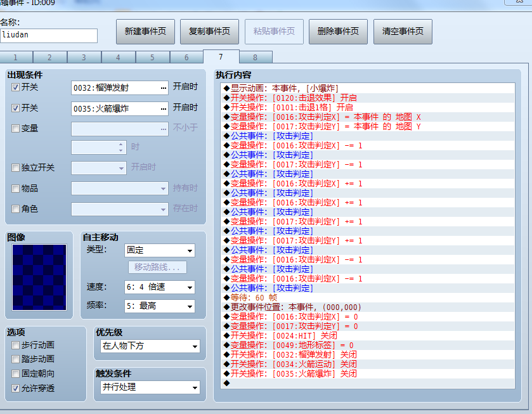Select the empty last command line diamond
The width and height of the screenshot is (532, 414).
226,383
